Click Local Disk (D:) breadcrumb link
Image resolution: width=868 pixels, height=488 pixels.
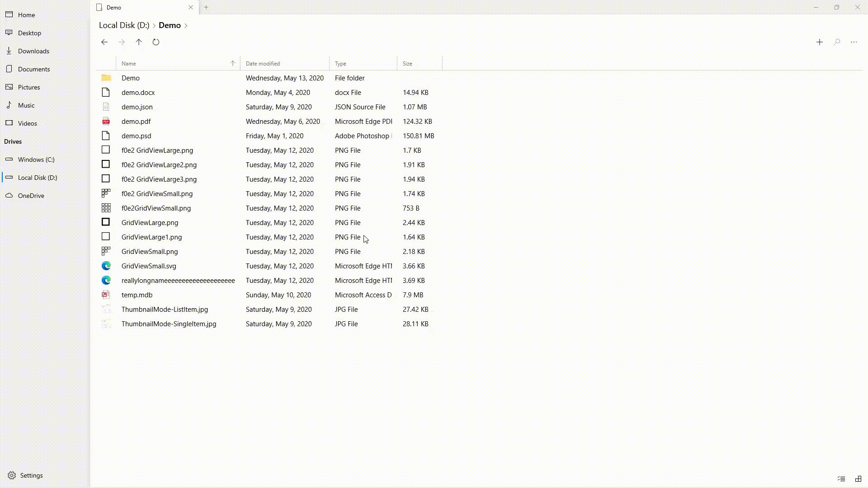click(x=124, y=25)
